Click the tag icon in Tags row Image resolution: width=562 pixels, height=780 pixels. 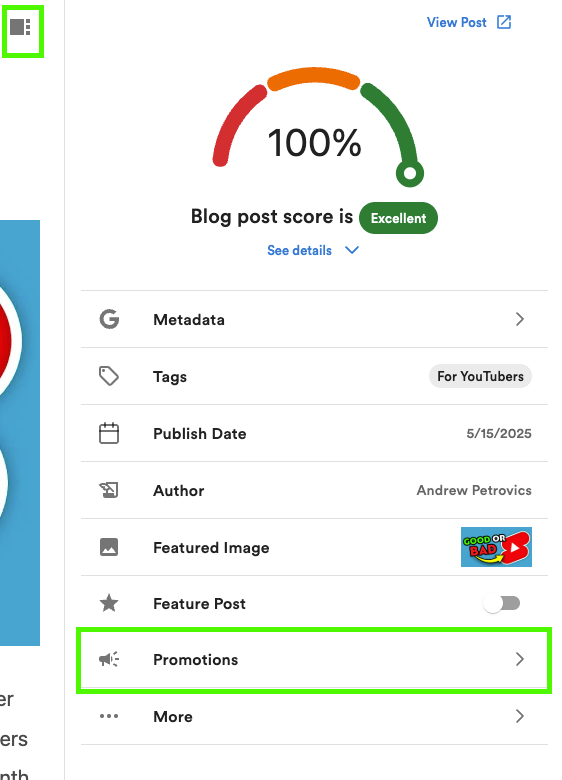pyautogui.click(x=109, y=376)
